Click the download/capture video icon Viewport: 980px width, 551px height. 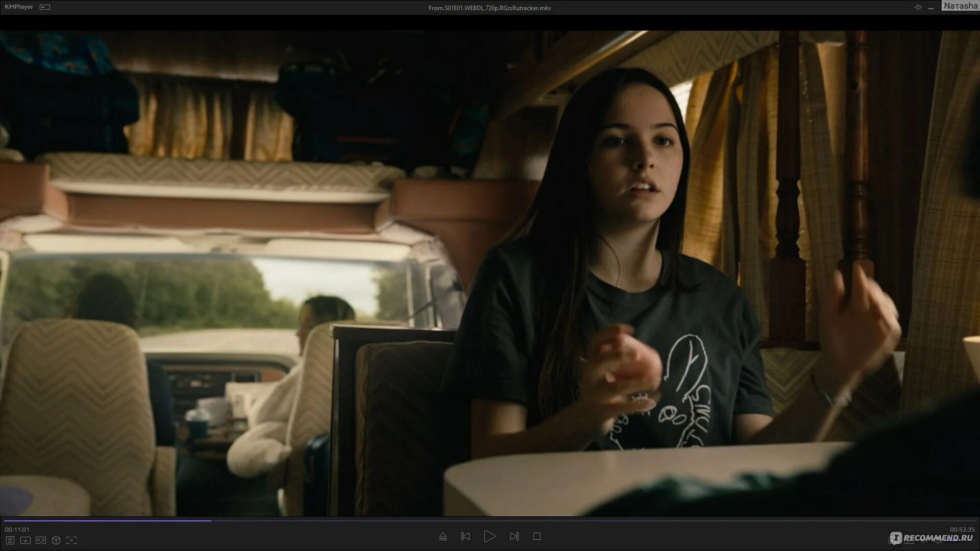25,540
